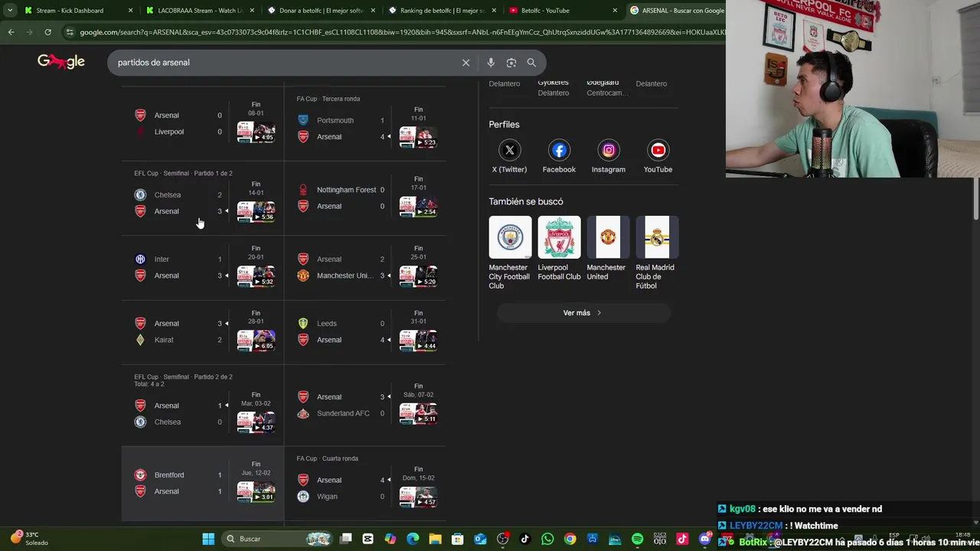Select the Sunderland AFC team name
Screen dimensions: 980x551
coord(343,413)
